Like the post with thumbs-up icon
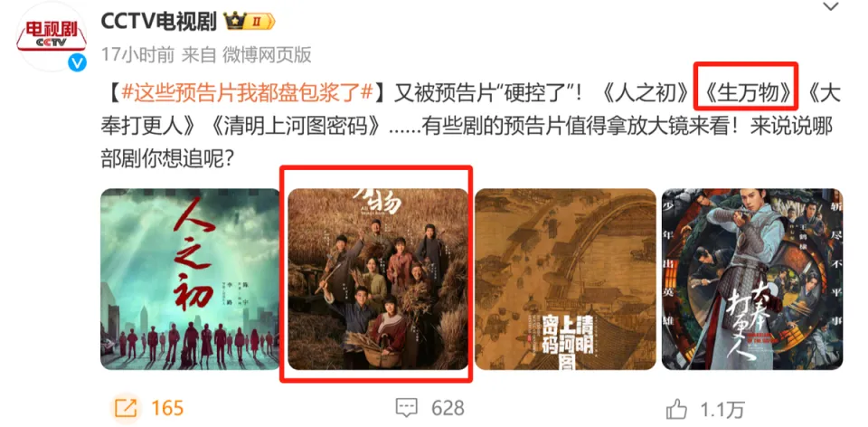This screenshot has width=868, height=427. [676, 409]
